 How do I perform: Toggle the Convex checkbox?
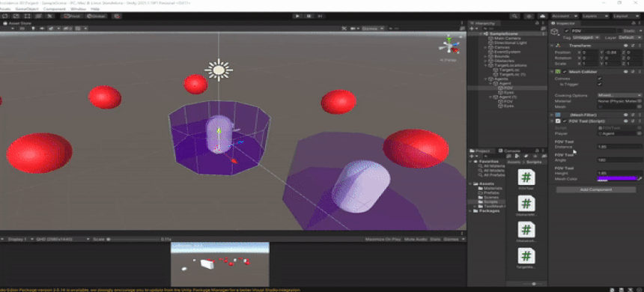click(x=600, y=79)
